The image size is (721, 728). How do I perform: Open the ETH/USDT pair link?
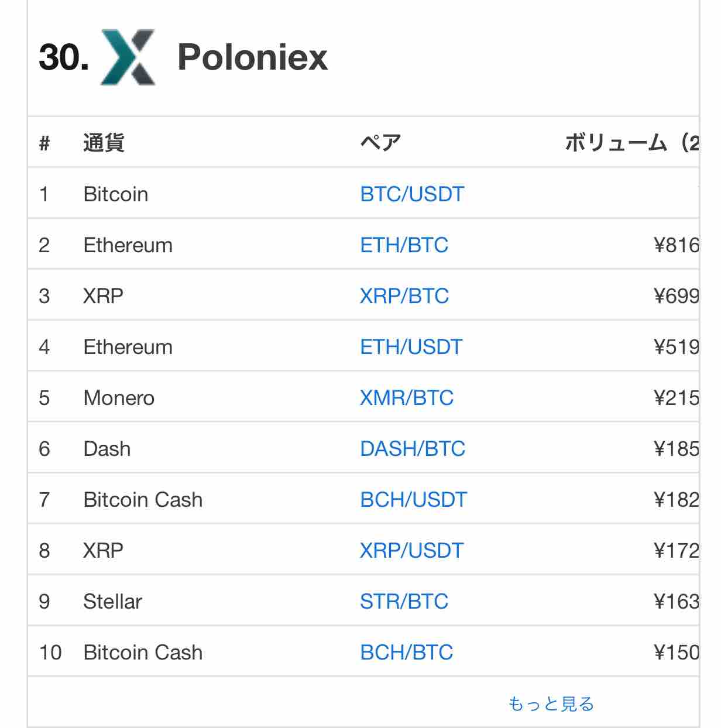tap(411, 346)
